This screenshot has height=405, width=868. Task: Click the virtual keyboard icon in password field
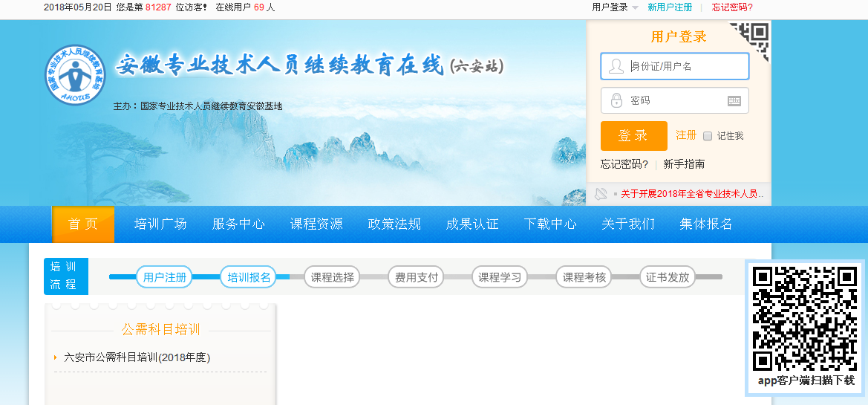point(734,101)
